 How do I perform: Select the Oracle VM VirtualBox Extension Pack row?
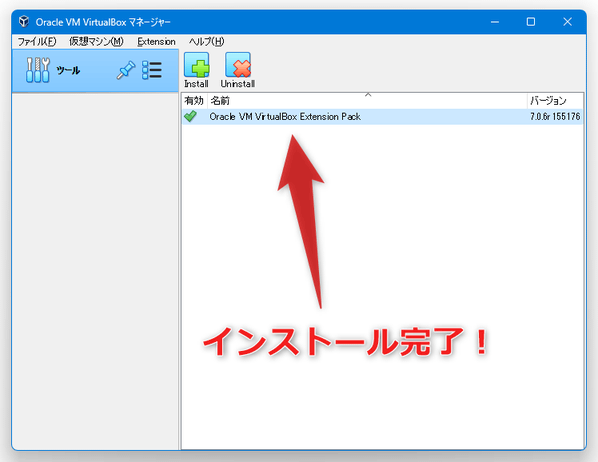[x=383, y=116]
